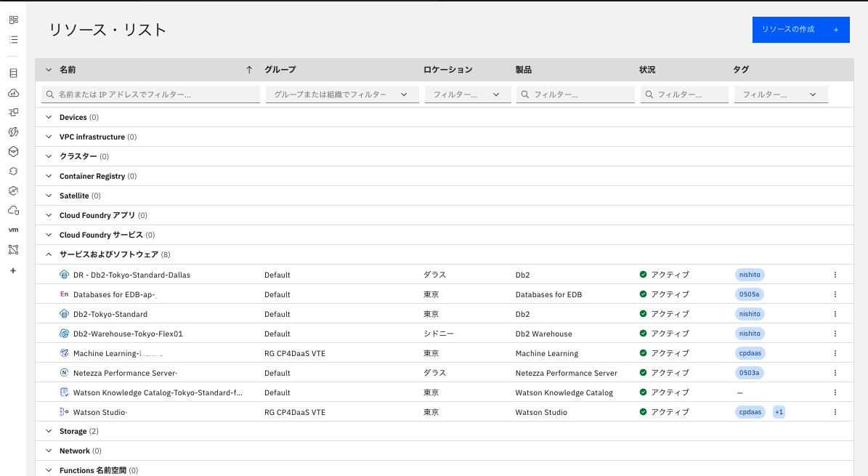This screenshot has height=476, width=868.
Task: Open actions menu for Db2-Warehouse-Tokyo-Flex01 row
Action: [x=835, y=334]
